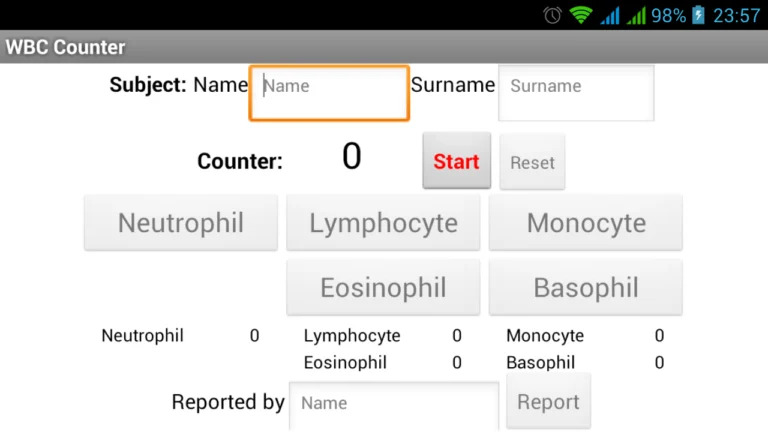Count a Lymphocyte cell
Image resolution: width=768 pixels, height=432 pixels.
coord(383,223)
